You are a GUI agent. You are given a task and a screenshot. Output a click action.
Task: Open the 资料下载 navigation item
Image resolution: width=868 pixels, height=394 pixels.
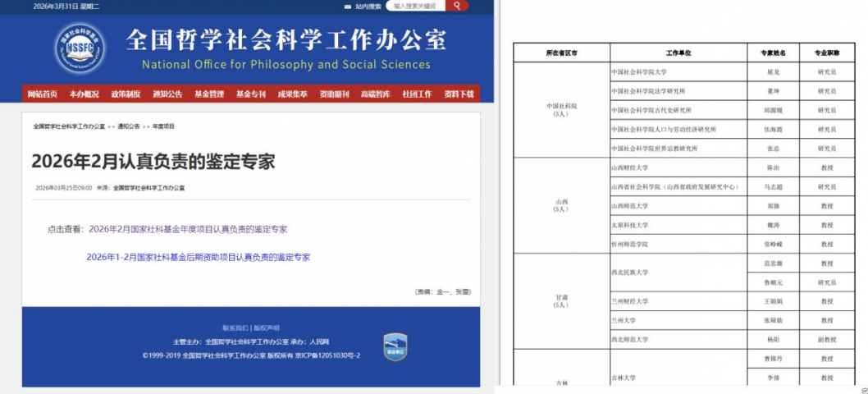(459, 94)
